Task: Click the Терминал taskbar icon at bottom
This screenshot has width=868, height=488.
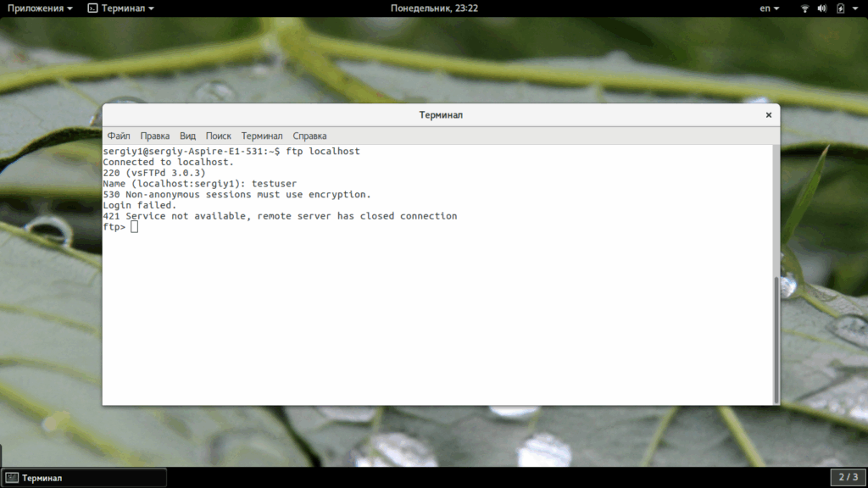Action: point(12,478)
